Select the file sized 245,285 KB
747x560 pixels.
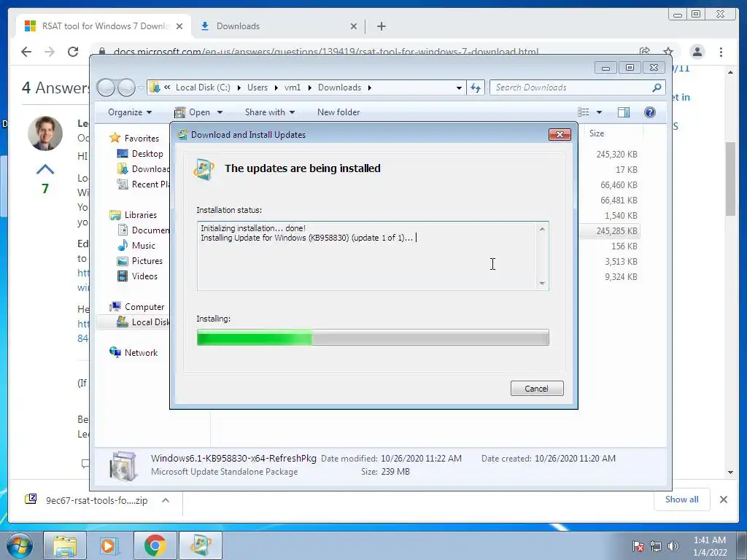pyautogui.click(x=616, y=231)
